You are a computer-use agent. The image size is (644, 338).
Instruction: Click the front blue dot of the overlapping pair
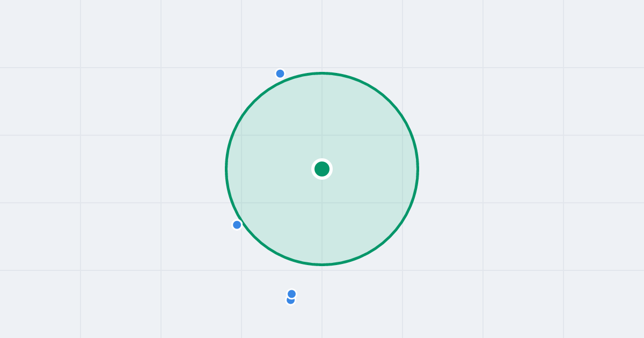(292, 294)
